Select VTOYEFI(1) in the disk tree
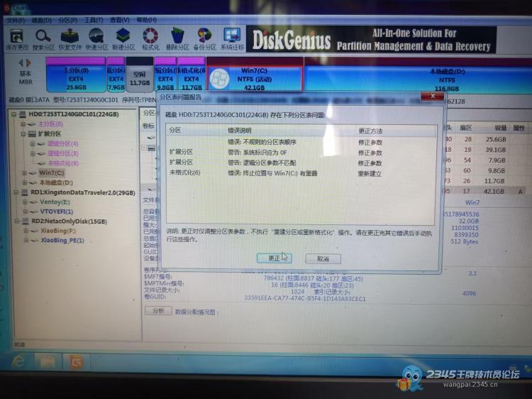532x399 pixels. (57, 212)
